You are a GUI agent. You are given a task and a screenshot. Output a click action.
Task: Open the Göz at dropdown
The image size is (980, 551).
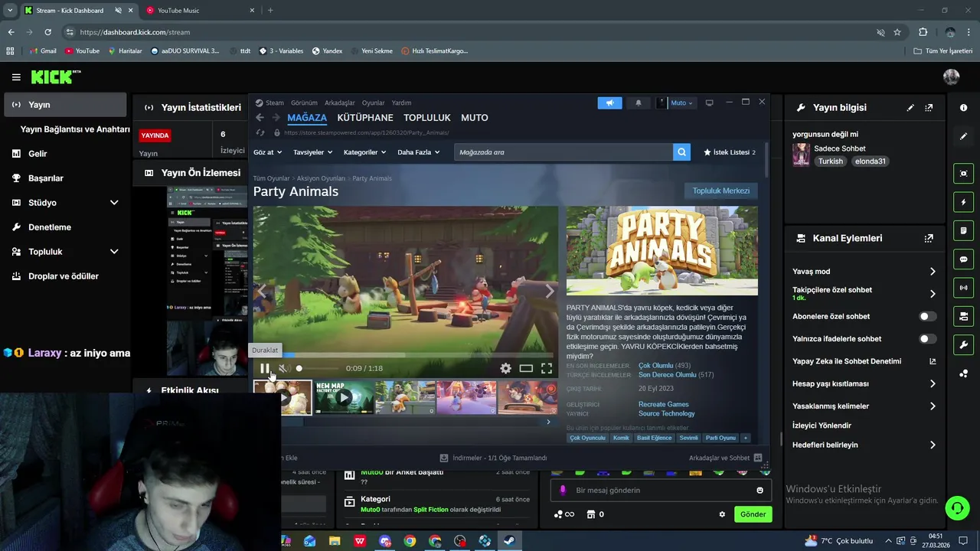tap(268, 152)
